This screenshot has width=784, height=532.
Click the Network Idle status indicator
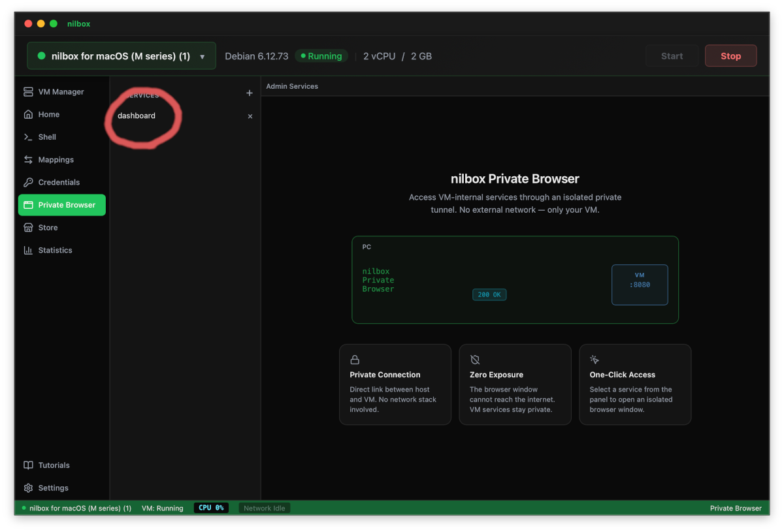[x=264, y=508]
